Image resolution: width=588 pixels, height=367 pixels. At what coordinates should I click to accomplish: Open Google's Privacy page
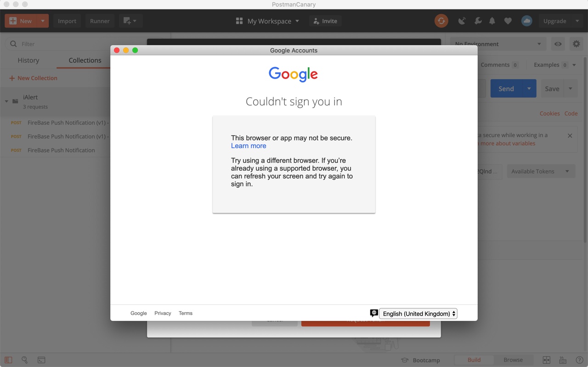pyautogui.click(x=162, y=313)
